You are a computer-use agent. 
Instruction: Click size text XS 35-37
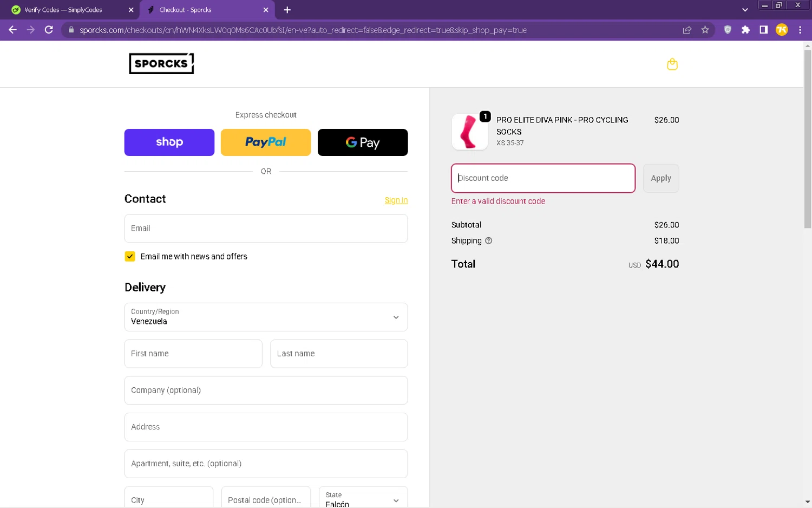pyautogui.click(x=510, y=143)
